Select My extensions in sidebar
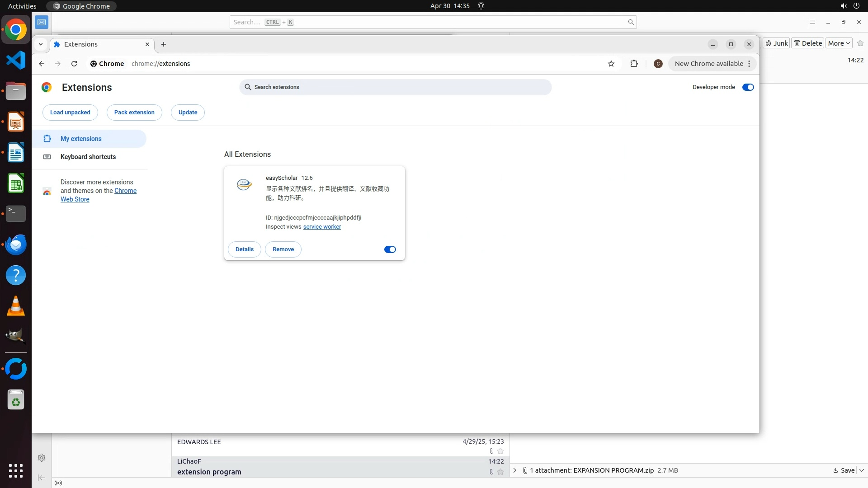 (81, 139)
